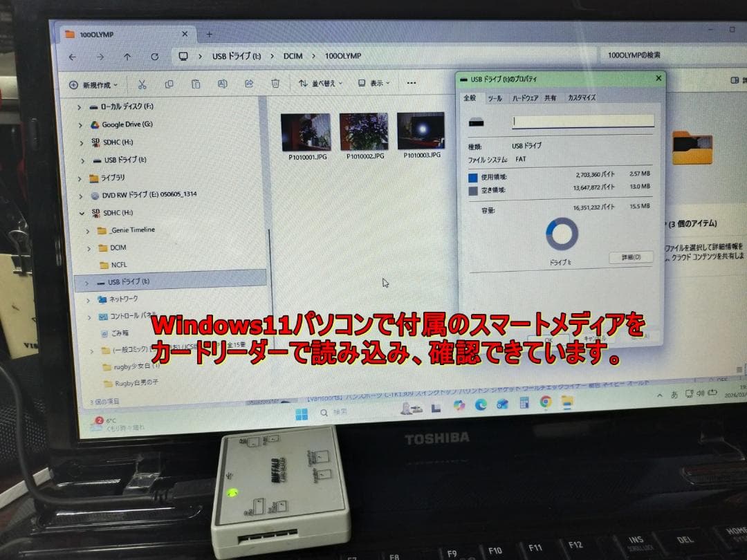Click the drive label text field
Viewport: 747px width, 560px height.
pos(583,121)
